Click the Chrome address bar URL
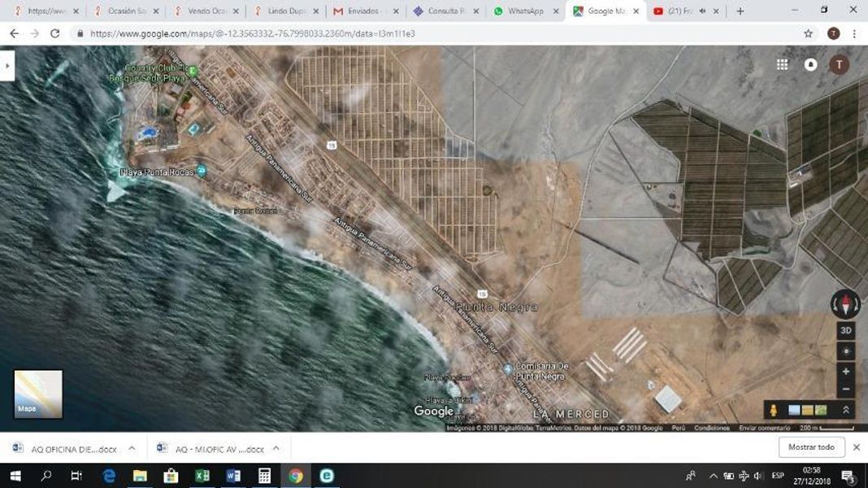868x488 pixels. 253,34
